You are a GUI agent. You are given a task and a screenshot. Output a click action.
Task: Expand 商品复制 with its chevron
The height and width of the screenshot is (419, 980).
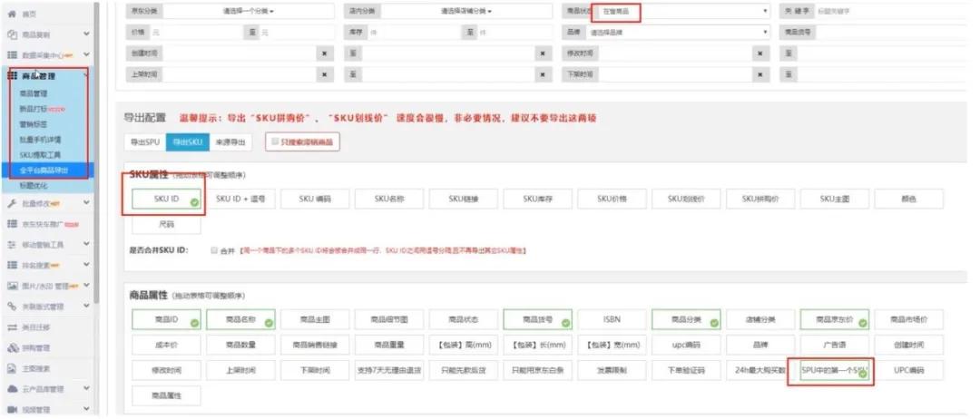tap(86, 34)
